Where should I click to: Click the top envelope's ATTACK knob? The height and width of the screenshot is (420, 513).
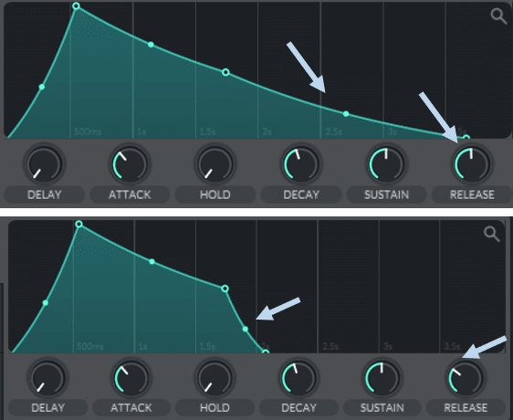click(130, 163)
